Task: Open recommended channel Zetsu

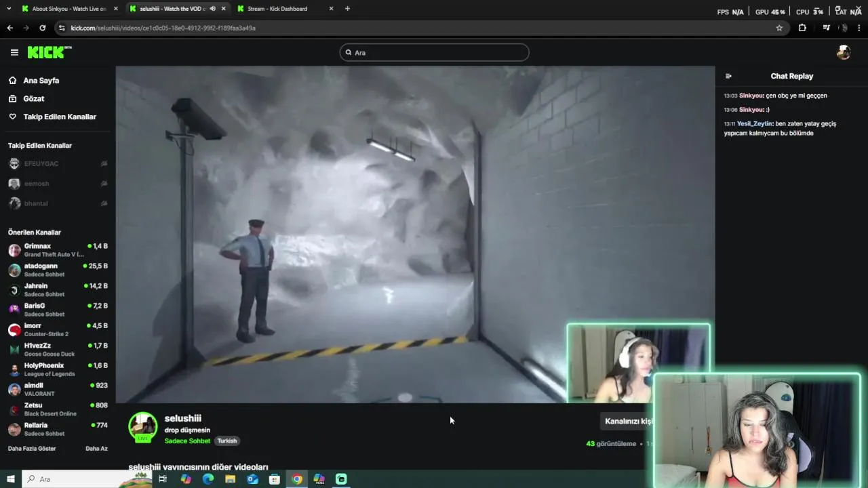Action: coord(58,409)
